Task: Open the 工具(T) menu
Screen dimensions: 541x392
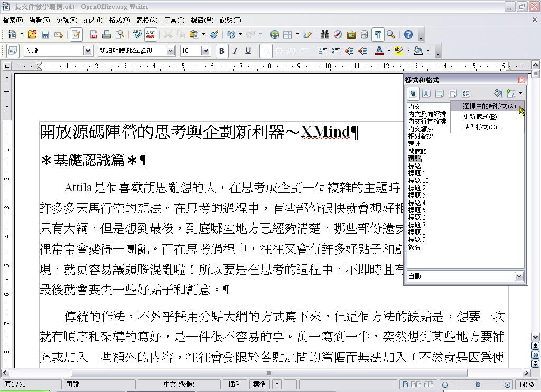Action: [174, 20]
